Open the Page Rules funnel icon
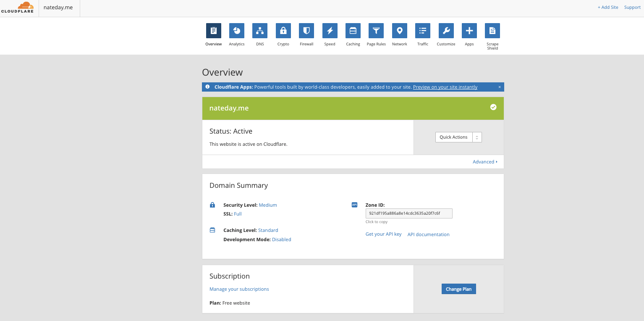This screenshot has height=321, width=644. point(376,31)
